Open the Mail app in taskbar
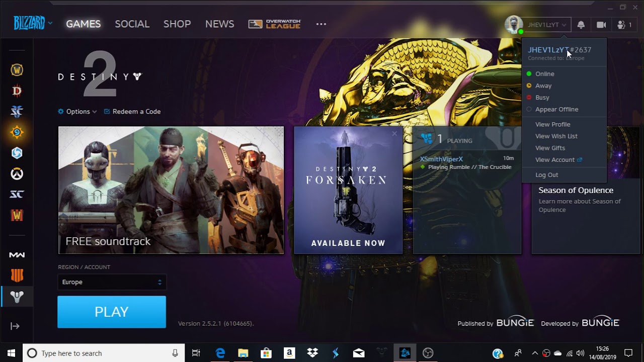The image size is (644, 362). click(359, 353)
